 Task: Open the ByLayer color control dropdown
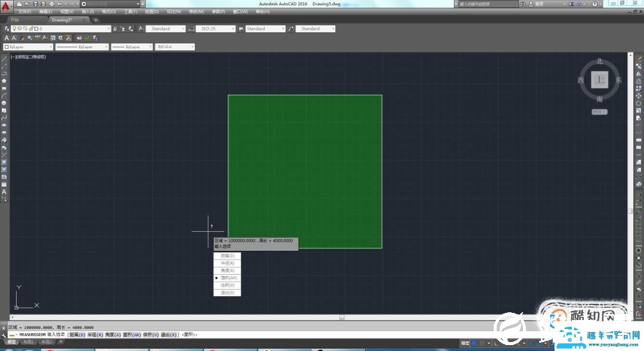[x=27, y=46]
